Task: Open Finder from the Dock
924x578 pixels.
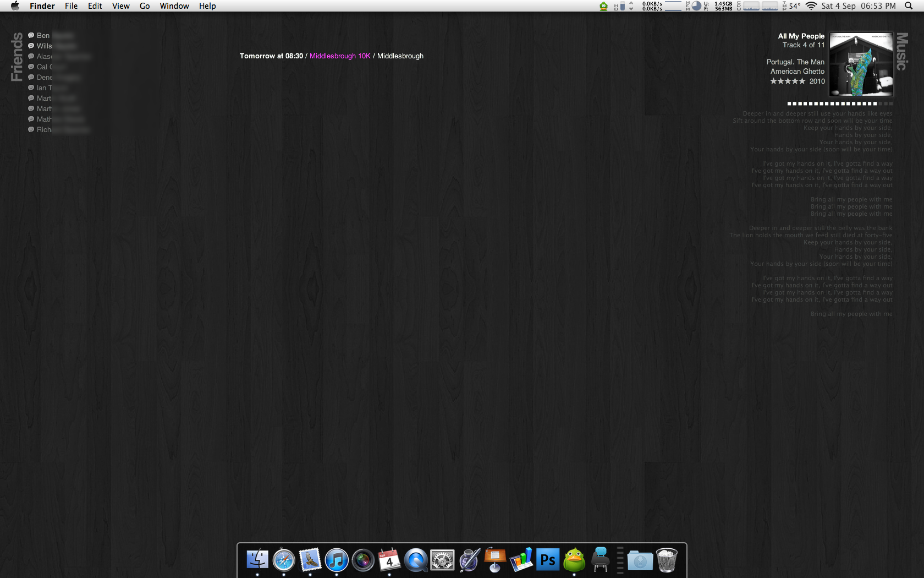Action: click(257, 560)
